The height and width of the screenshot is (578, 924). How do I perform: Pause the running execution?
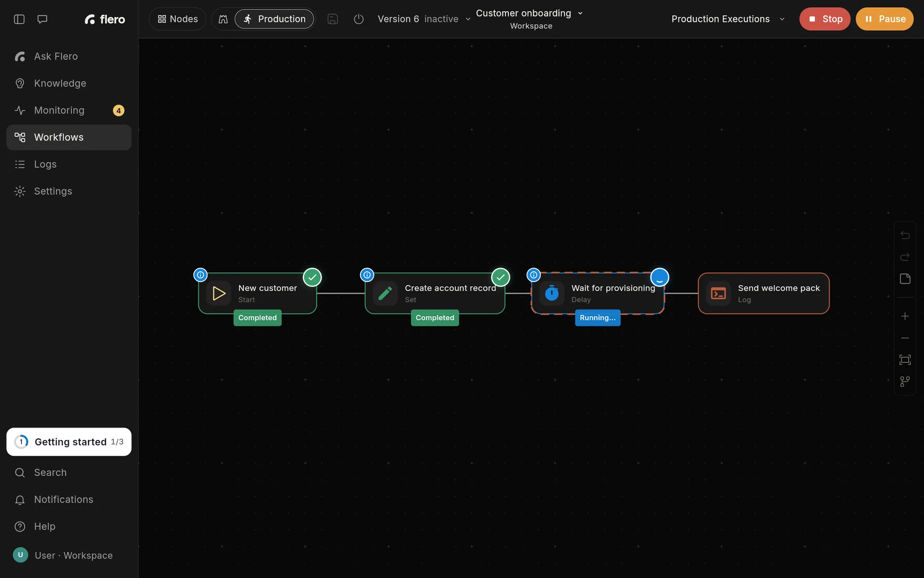click(884, 19)
